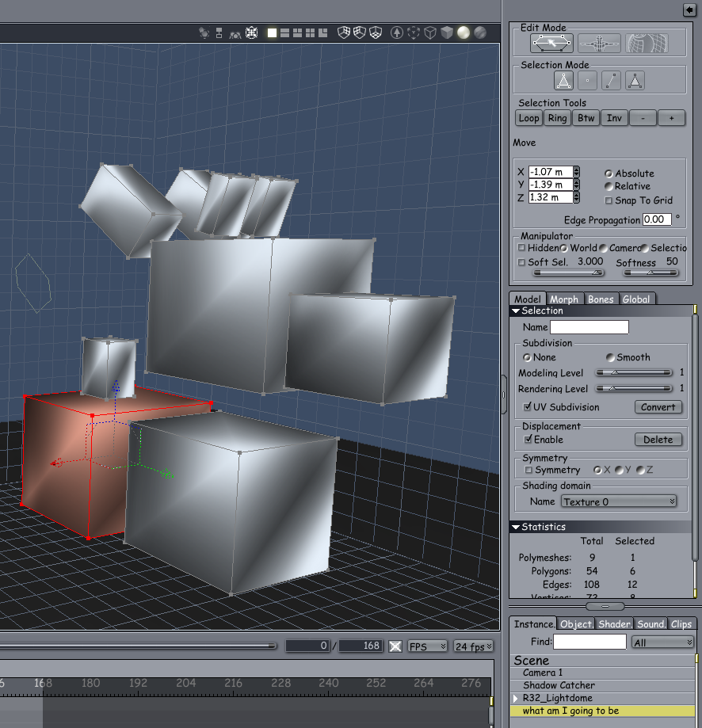The image size is (702, 728).
Task: Select Relative move option
Action: click(x=609, y=186)
